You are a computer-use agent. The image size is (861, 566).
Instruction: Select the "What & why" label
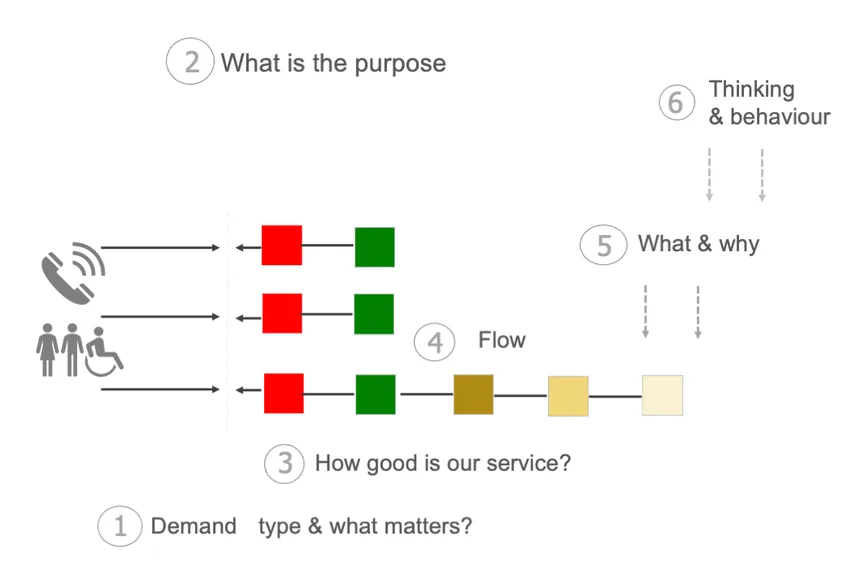[698, 244]
